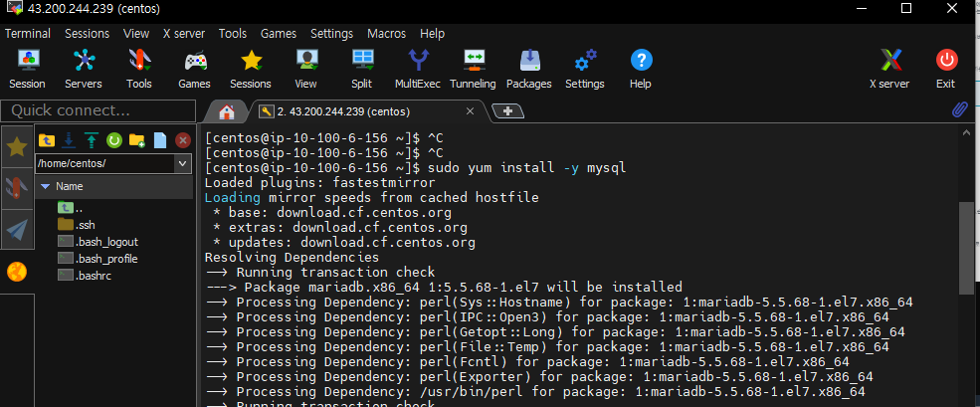Open the Help question mark toolbar icon

pyautogui.click(x=641, y=69)
